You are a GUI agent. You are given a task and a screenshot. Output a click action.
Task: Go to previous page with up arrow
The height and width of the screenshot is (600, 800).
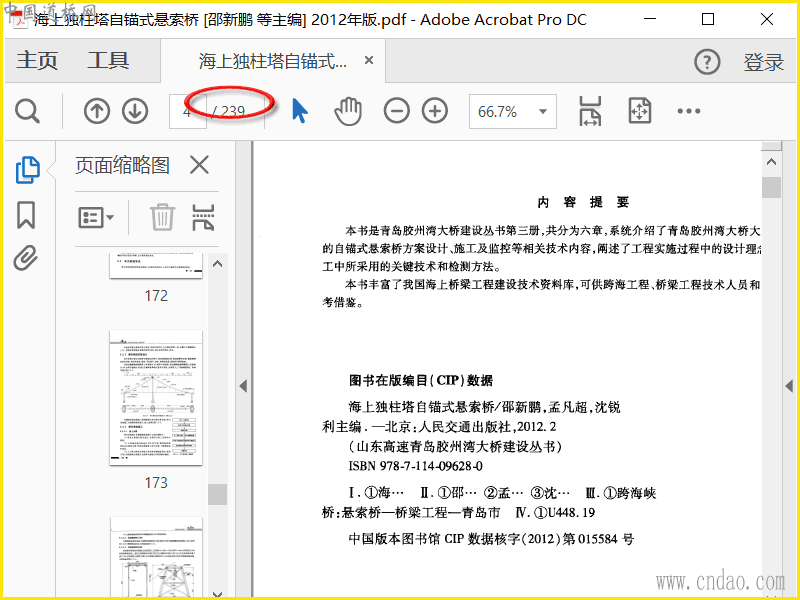(97, 111)
